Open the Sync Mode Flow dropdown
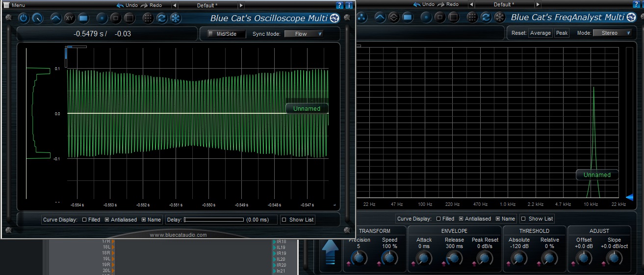644x275 pixels. click(304, 34)
